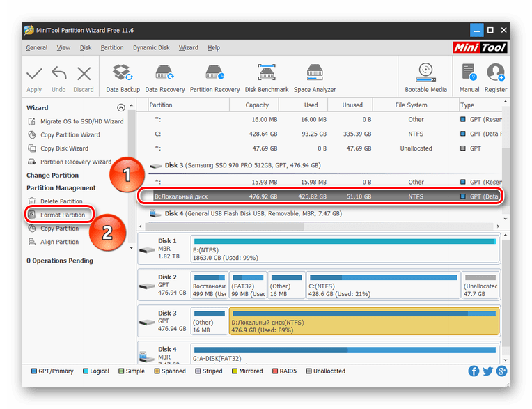Sort by Capacity column header
The height and width of the screenshot is (409, 532).
pos(254,105)
